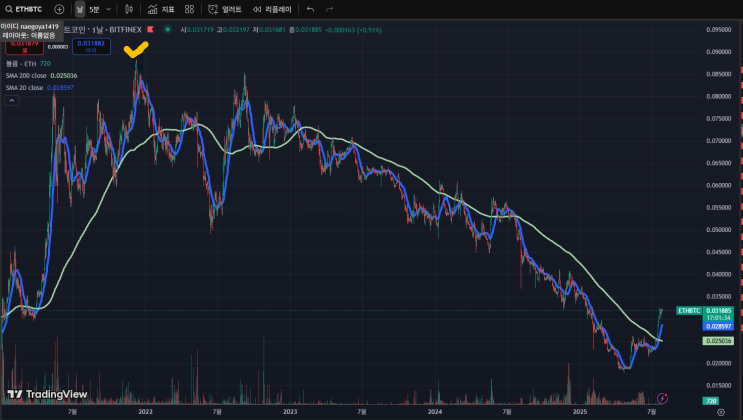Click the red sell price button
This screenshot has height=420, width=743.
(24, 46)
